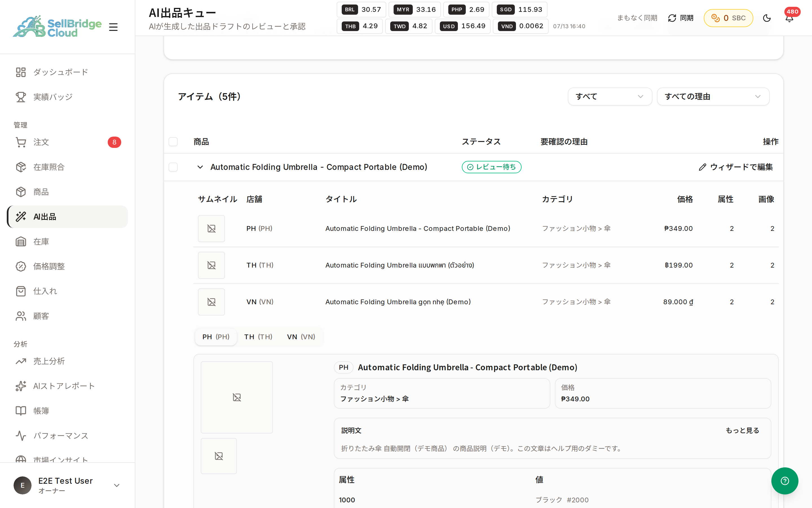Viewport: 812px width, 508px height.
Task: Click the pencil icon for ウィザードで編集
Action: click(702, 167)
